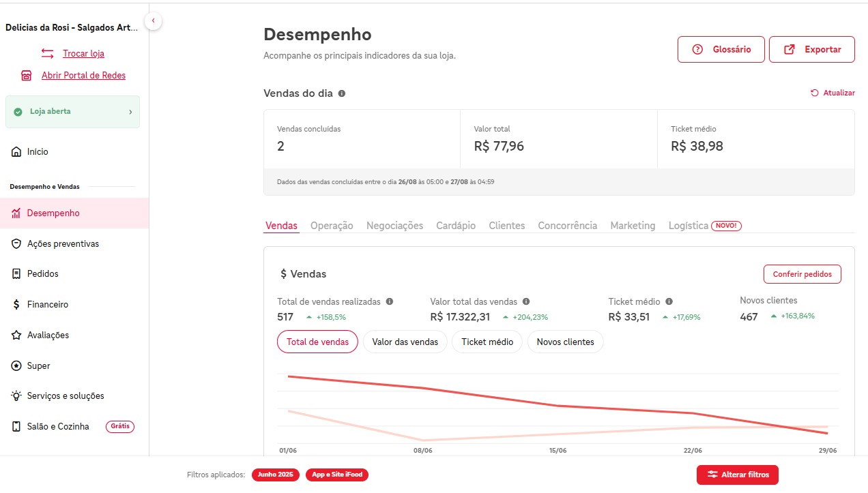Collapse the left sidebar with the chevron

pyautogui.click(x=154, y=21)
